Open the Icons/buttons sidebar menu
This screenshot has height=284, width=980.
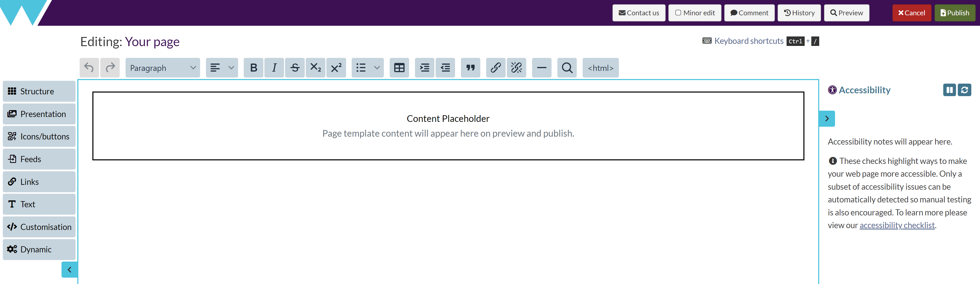(x=39, y=136)
